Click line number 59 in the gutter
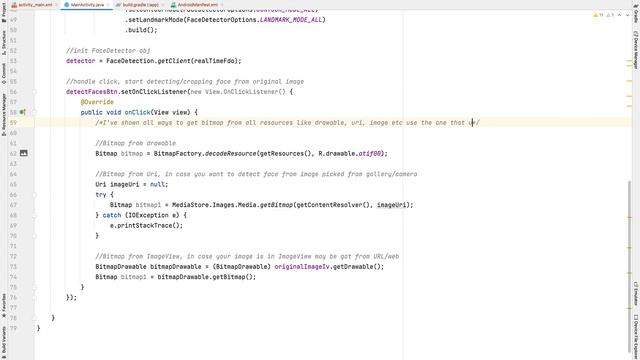The image size is (640, 360). pyautogui.click(x=13, y=122)
